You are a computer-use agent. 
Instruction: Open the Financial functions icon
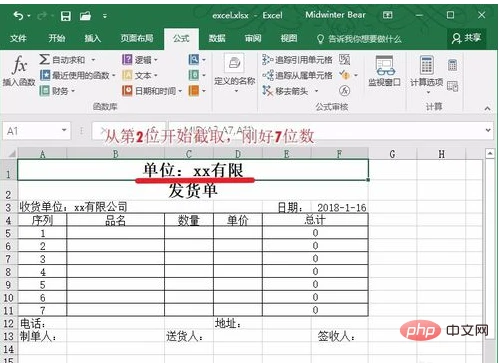pyautogui.click(x=44, y=91)
